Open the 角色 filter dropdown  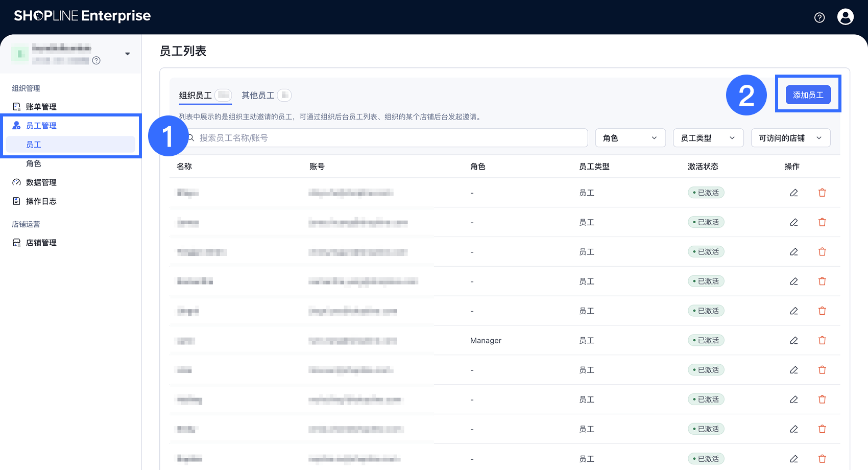630,138
